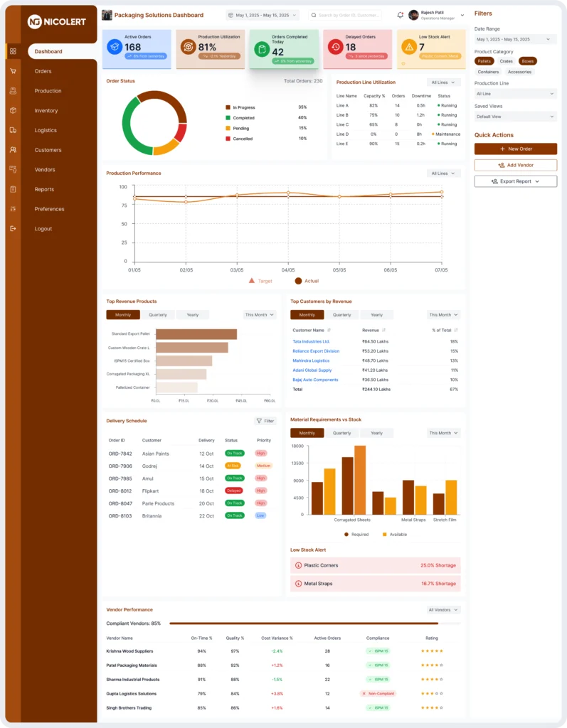
Task: Open the Production Performance All Lines dropdown
Action: (x=444, y=173)
